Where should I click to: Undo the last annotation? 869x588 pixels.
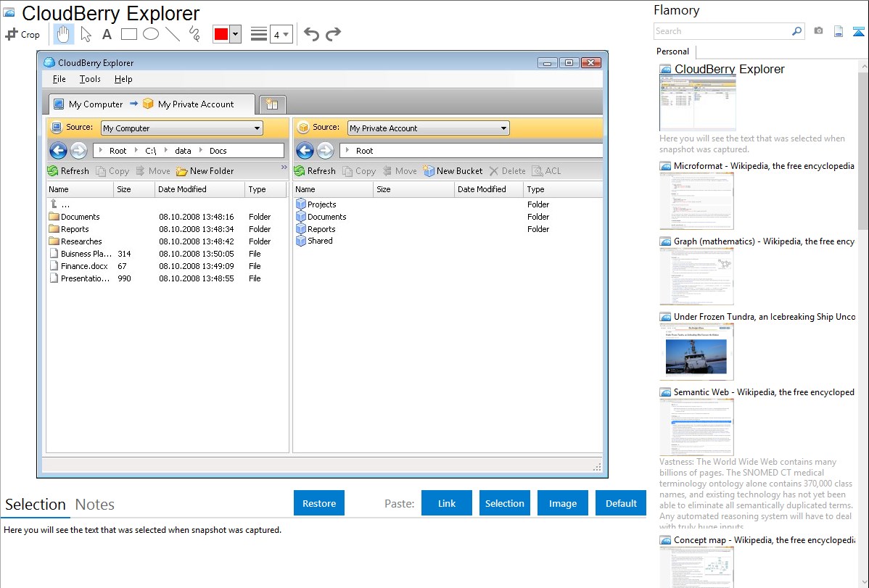pos(311,34)
